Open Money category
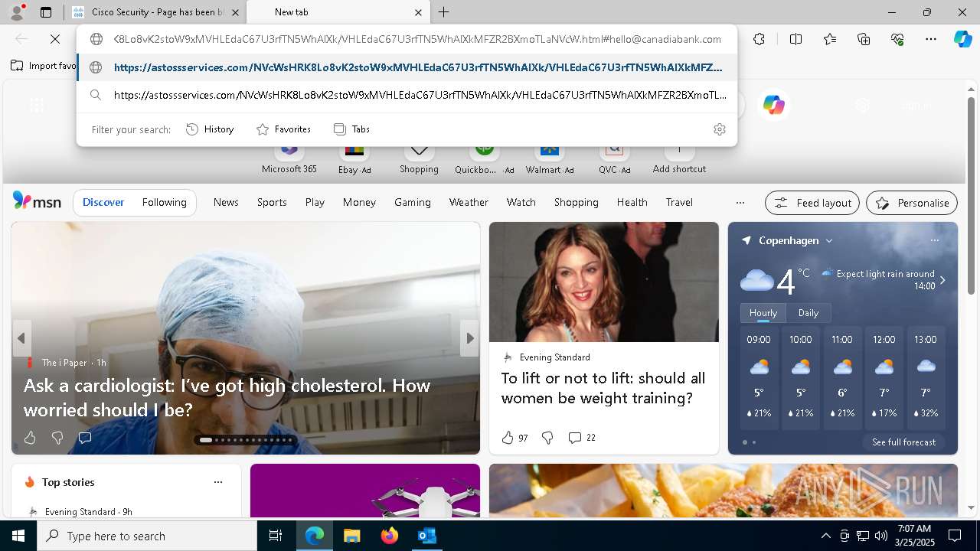 tap(359, 203)
